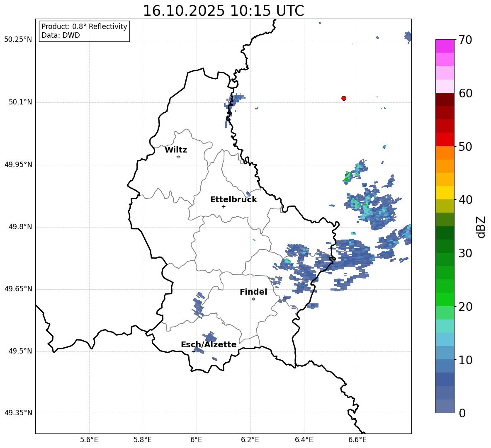Click the colorbar tick label 10
491x448 pixels.
pos(465,360)
